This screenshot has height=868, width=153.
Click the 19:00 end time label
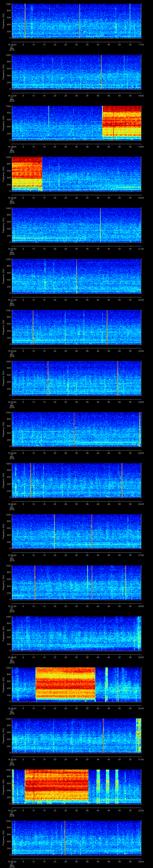141,147
